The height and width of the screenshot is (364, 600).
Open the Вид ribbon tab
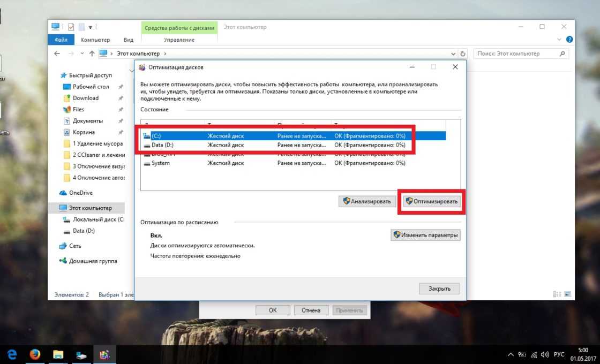(129, 40)
